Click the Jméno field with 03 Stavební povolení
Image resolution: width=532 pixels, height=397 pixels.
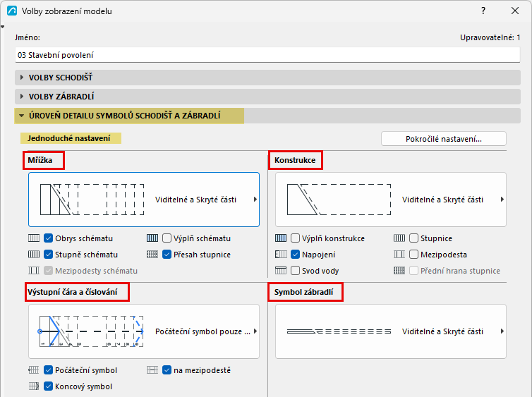pyautogui.click(x=267, y=55)
